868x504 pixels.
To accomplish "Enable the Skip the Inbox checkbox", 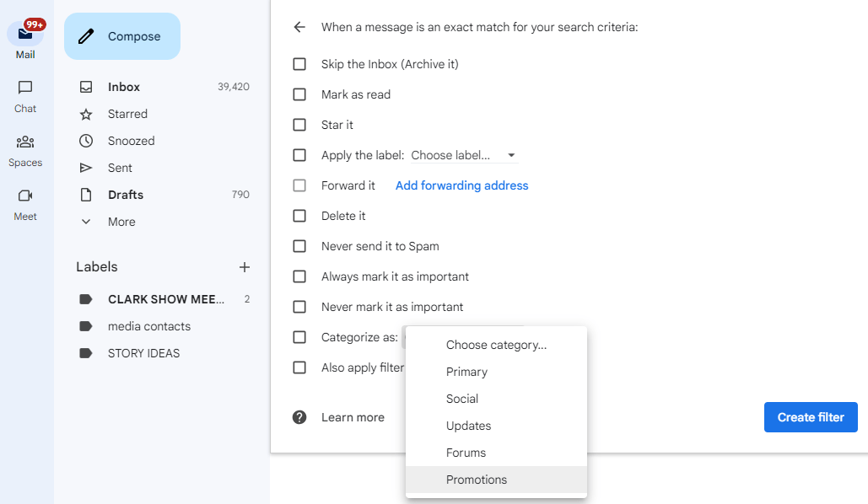I will (x=299, y=64).
